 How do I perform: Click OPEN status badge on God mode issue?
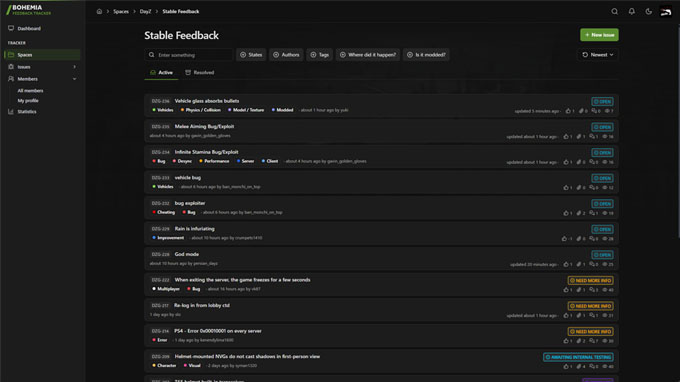point(602,255)
